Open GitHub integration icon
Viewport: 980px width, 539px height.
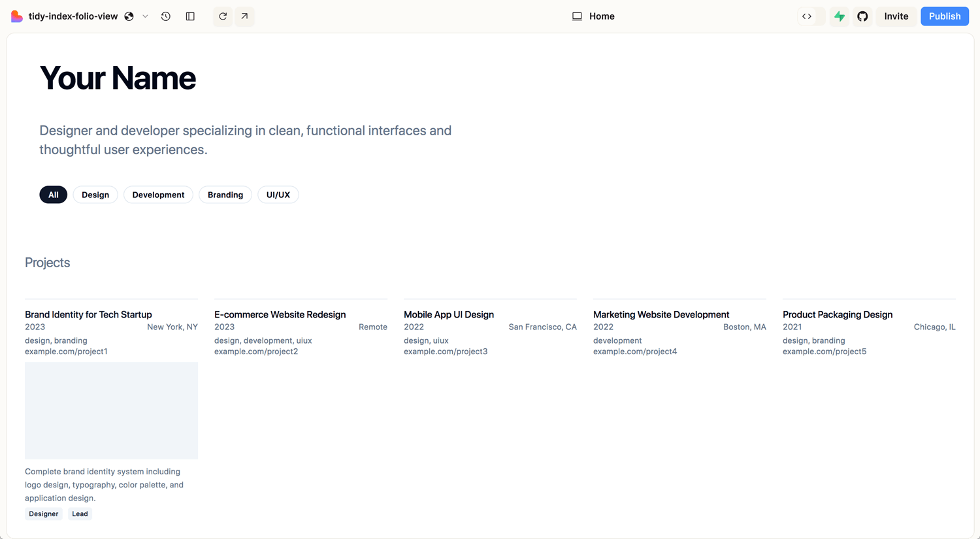pyautogui.click(x=862, y=16)
